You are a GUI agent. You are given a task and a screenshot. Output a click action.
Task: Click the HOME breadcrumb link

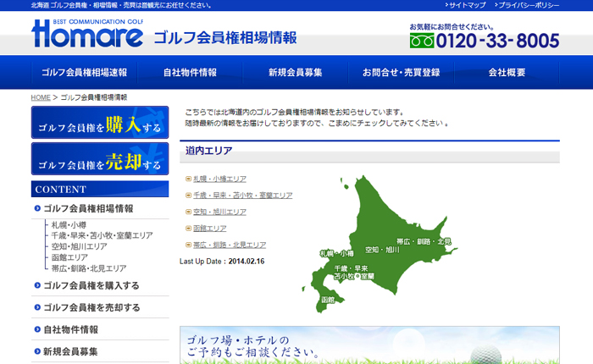click(41, 97)
